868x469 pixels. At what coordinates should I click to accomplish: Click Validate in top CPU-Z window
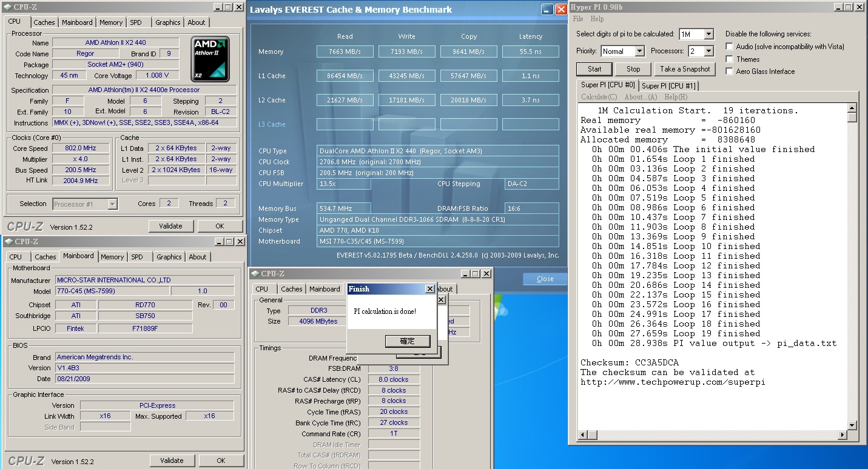tap(170, 226)
